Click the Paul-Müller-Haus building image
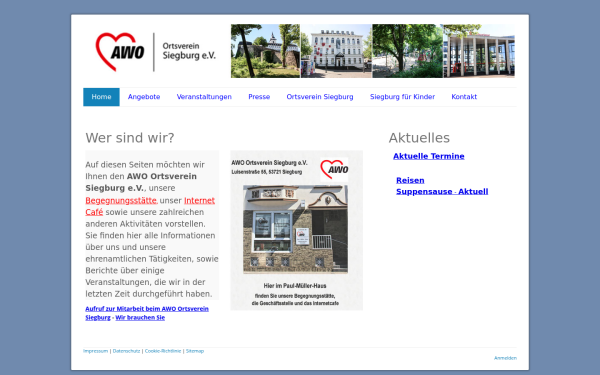 pyautogui.click(x=295, y=229)
